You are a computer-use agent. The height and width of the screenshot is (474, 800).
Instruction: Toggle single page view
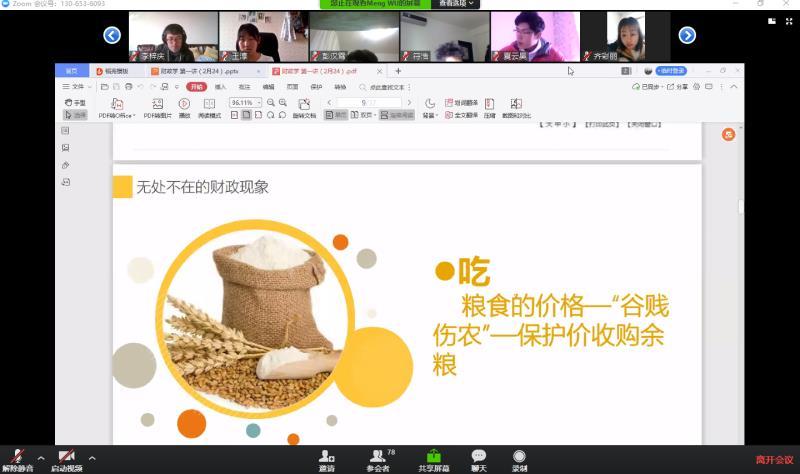point(336,115)
